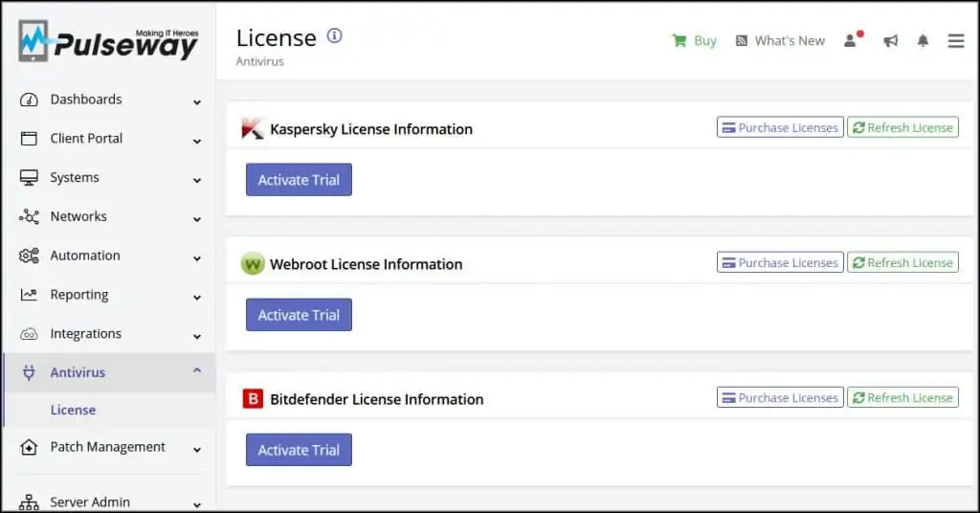980x513 pixels.
Task: Click the Networks nodes icon
Action: click(29, 216)
